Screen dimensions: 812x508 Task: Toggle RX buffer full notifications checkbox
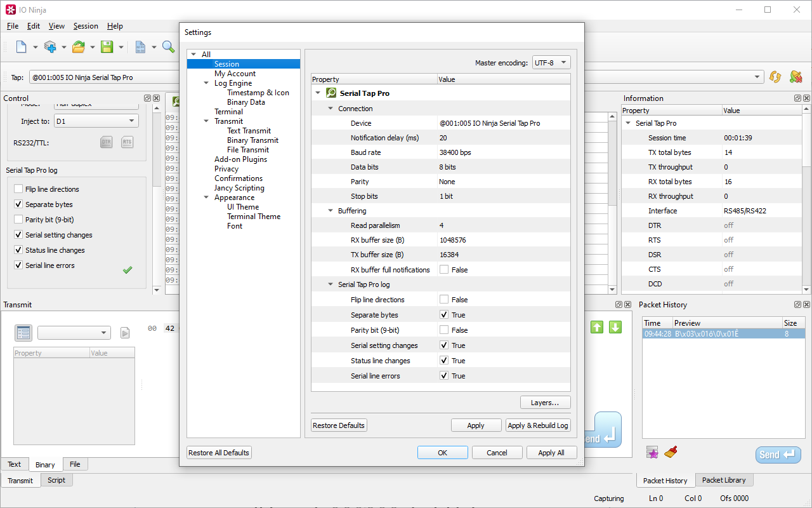[444, 270]
